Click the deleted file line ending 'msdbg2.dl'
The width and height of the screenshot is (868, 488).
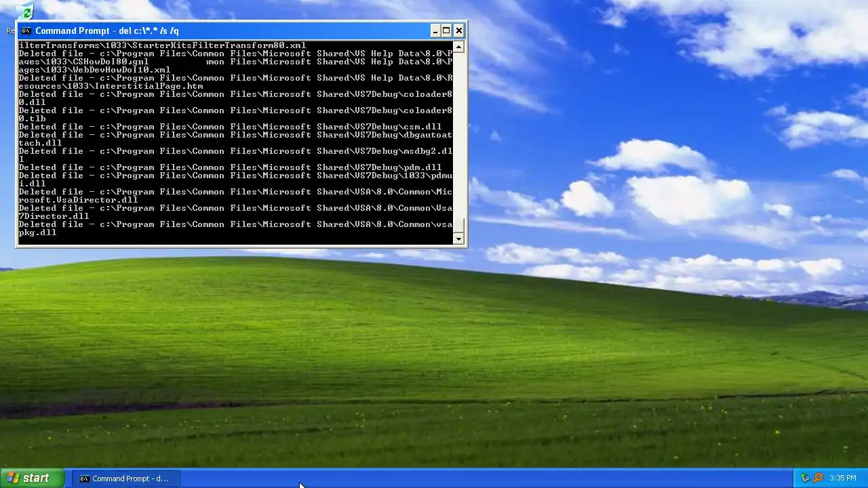pos(235,151)
